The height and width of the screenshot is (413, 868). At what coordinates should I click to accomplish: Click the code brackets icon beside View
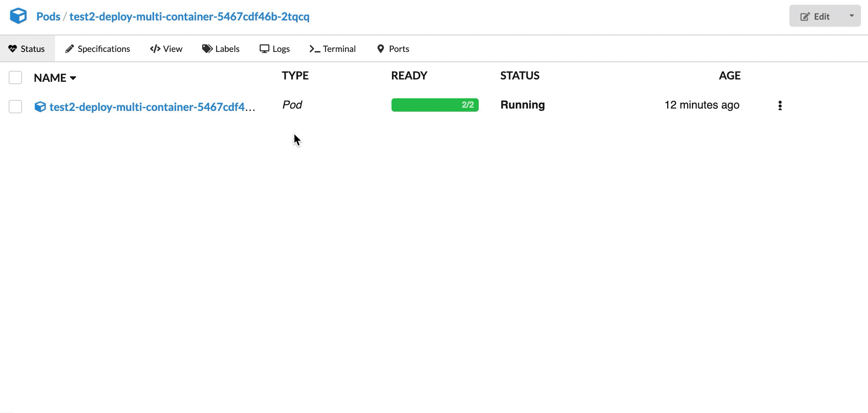point(155,49)
